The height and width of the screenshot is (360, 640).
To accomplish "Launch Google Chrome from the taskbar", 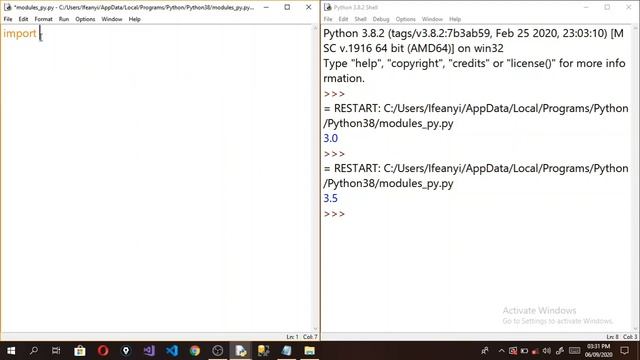I will [195, 351].
